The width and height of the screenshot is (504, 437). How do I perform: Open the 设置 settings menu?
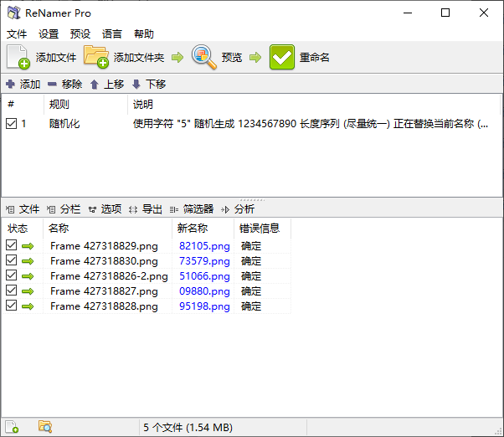pyautogui.click(x=49, y=33)
